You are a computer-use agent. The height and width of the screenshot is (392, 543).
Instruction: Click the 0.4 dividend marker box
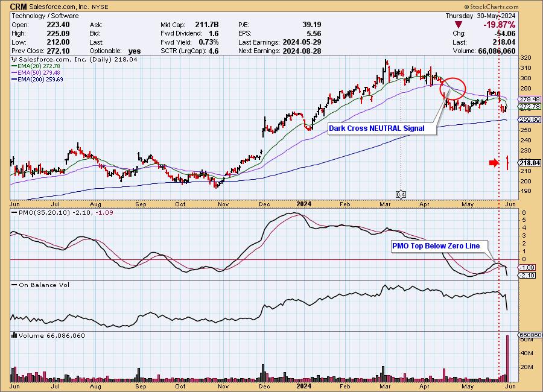(x=401, y=195)
